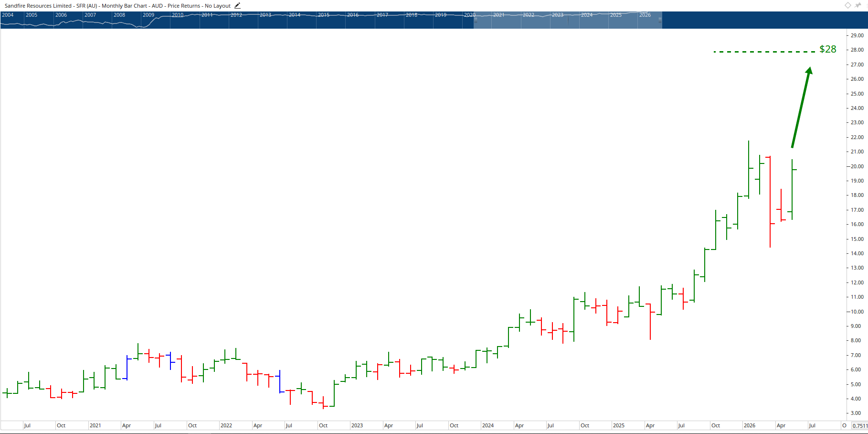Select 2008 in the overview timeline strip

click(119, 15)
